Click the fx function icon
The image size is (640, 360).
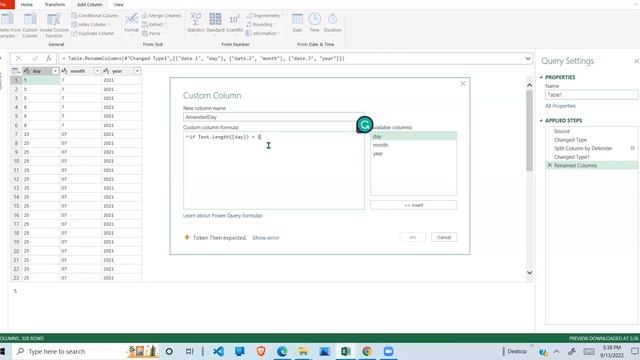[48, 58]
